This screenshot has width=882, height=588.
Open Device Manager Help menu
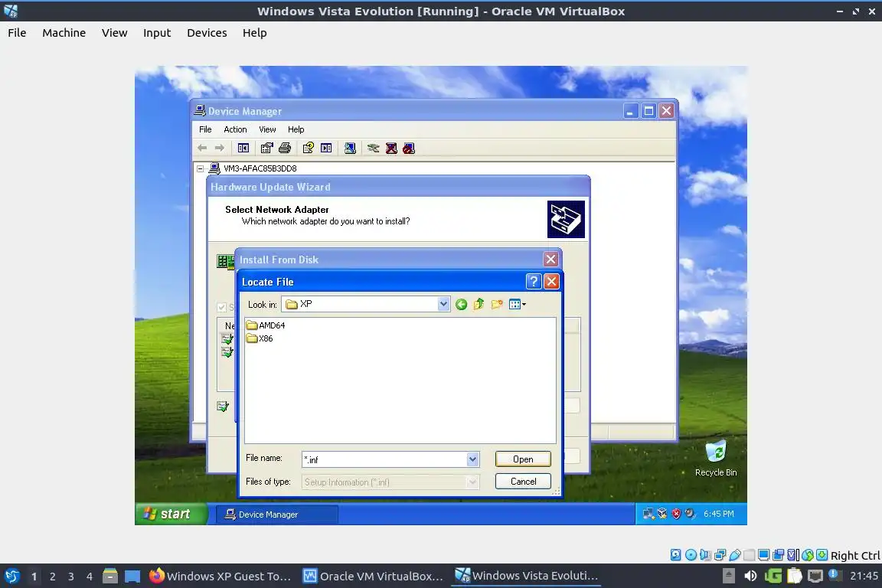click(296, 129)
